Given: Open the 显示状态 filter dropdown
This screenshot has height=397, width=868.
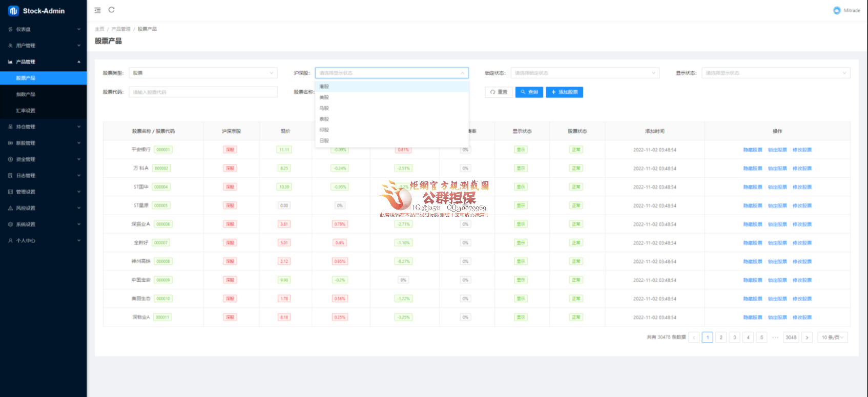Looking at the screenshot, I should pos(775,73).
